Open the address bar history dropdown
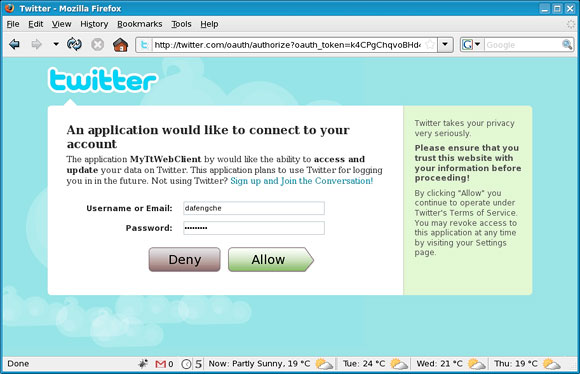This screenshot has width=580, height=374. (x=445, y=45)
